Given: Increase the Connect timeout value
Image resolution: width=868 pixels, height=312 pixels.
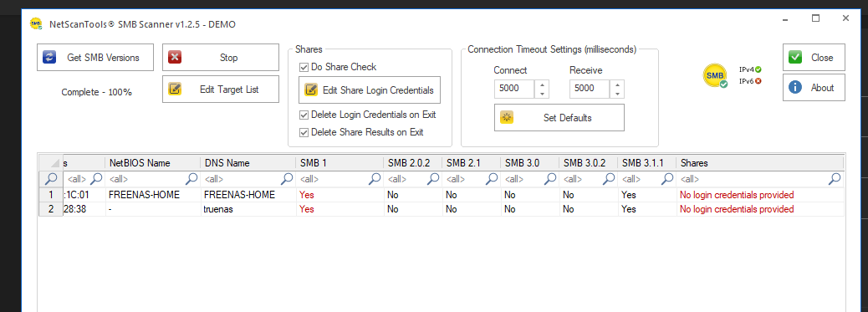Looking at the screenshot, I should tap(542, 84).
